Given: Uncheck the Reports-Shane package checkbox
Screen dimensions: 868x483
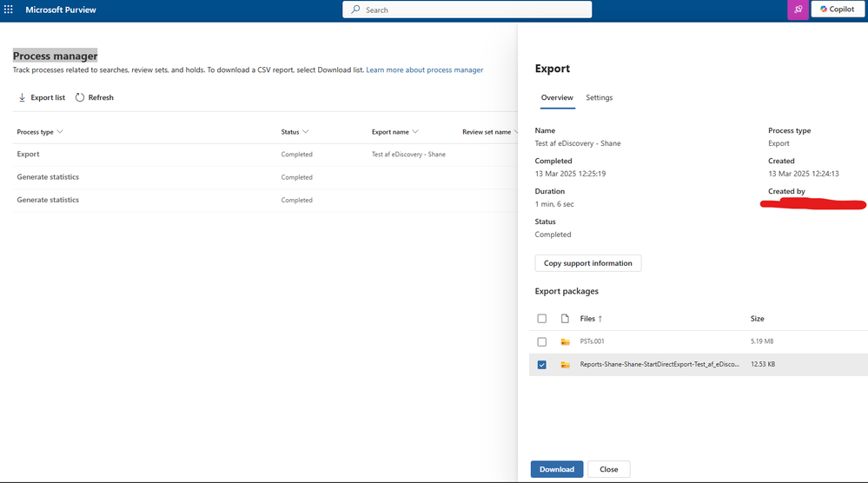Looking at the screenshot, I should coord(542,365).
